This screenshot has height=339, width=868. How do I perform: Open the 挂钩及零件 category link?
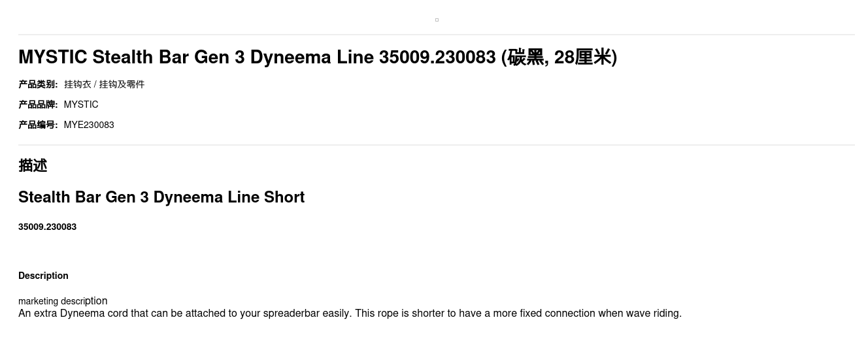tap(122, 84)
